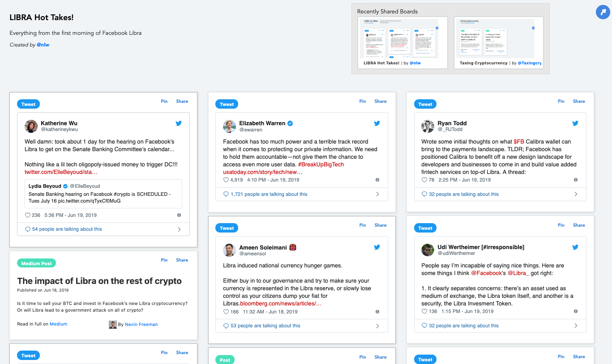The image size is (612, 364).
Task: Share the Udi Wertheimer tweet card
Action: (x=579, y=225)
